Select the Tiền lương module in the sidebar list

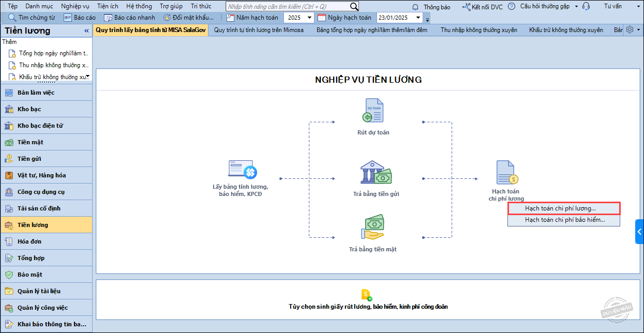point(46,225)
